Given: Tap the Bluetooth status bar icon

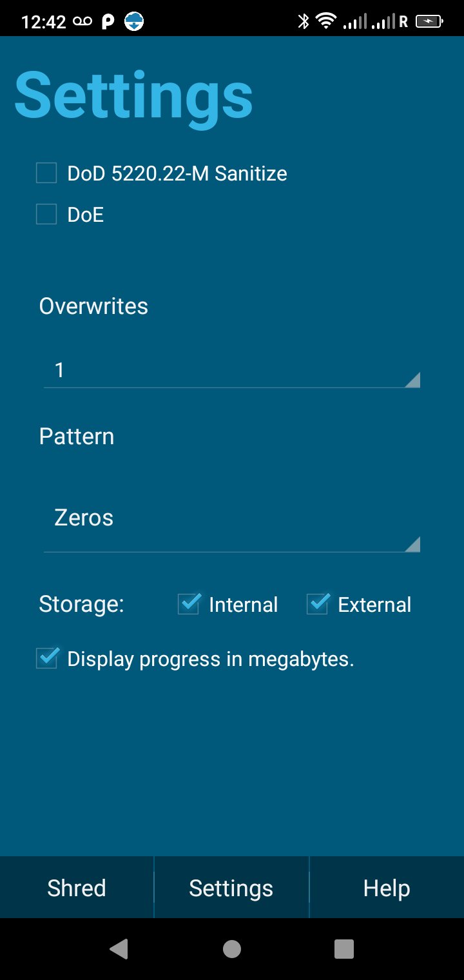Looking at the screenshot, I should tap(303, 21).
